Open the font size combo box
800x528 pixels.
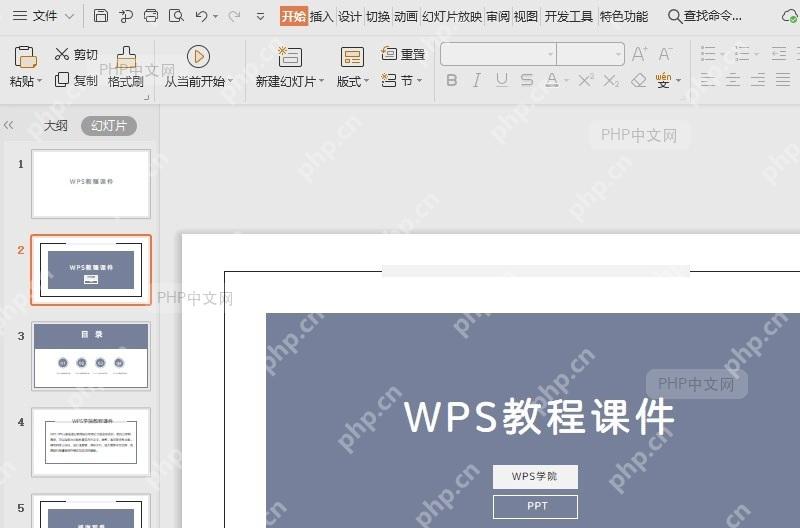coord(590,54)
